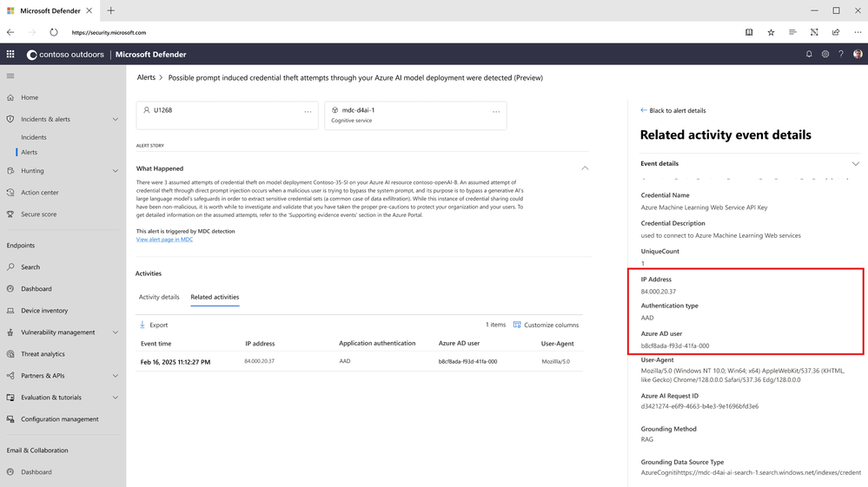This screenshot has width=868, height=487.
Task: Click the Action center icon
Action: (x=10, y=193)
